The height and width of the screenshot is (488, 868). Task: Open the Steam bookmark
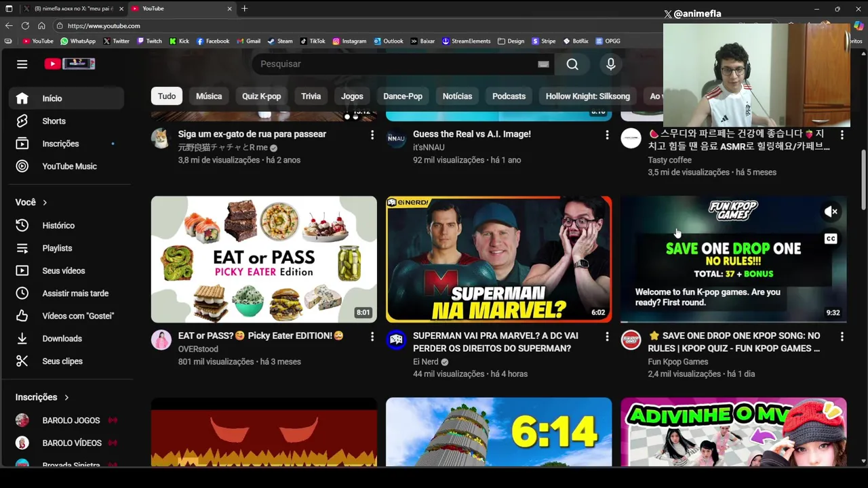coord(280,41)
